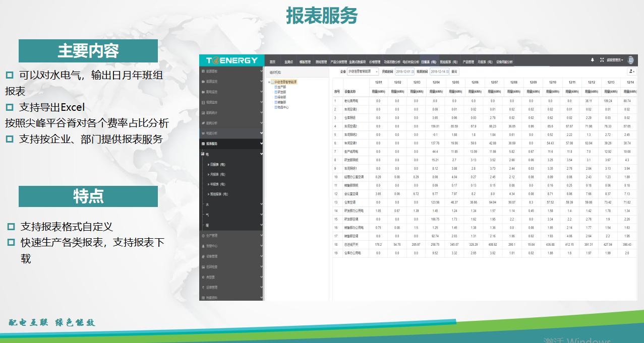Click the user avatar picture
Screen dimensions: 644x343
[630, 60]
